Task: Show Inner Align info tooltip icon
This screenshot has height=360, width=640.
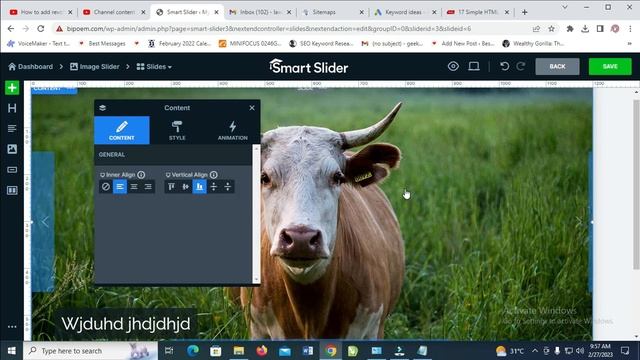Action: pyautogui.click(x=141, y=175)
